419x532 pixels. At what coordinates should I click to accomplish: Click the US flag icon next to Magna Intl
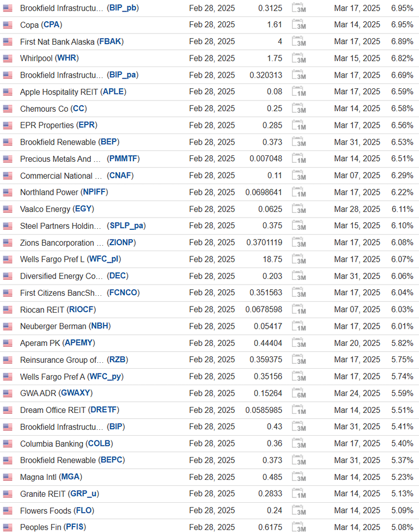coord(7,477)
